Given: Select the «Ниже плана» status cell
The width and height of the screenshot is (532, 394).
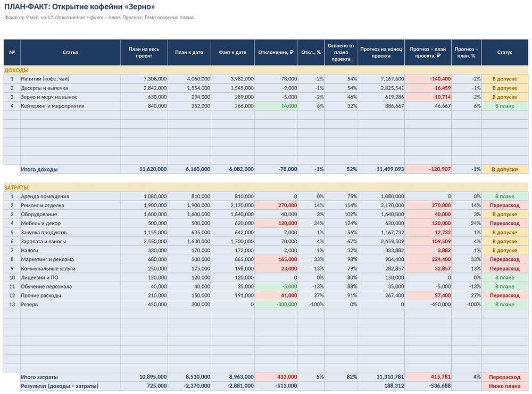Looking at the screenshot, I should (x=504, y=386).
